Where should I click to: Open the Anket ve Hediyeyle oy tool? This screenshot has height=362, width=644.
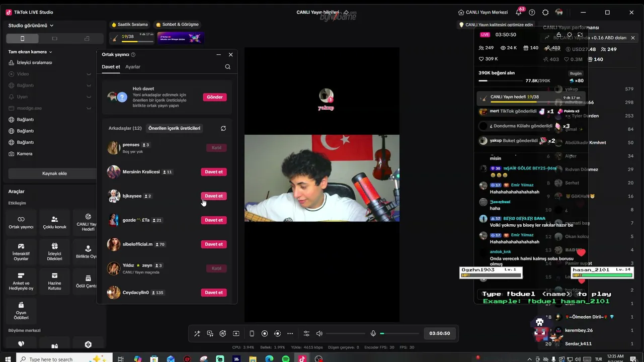tap(21, 282)
